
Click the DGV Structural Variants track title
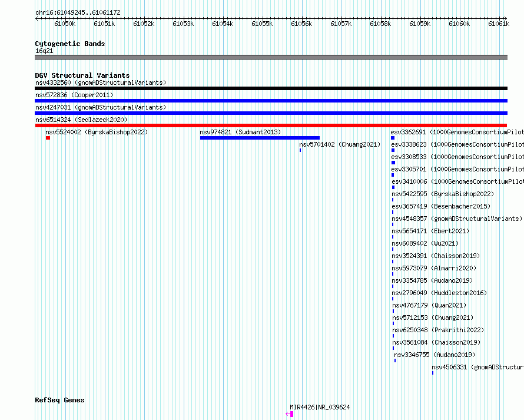[x=82, y=75]
